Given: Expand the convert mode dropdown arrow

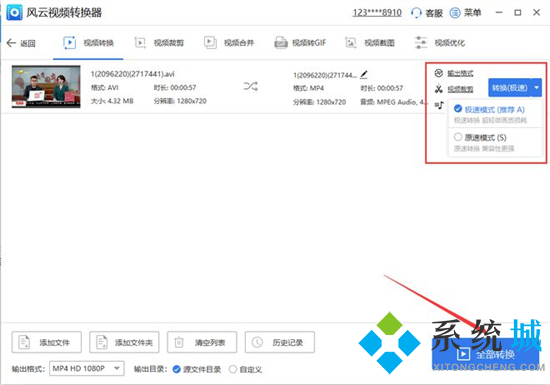Looking at the screenshot, I should tap(537, 88).
